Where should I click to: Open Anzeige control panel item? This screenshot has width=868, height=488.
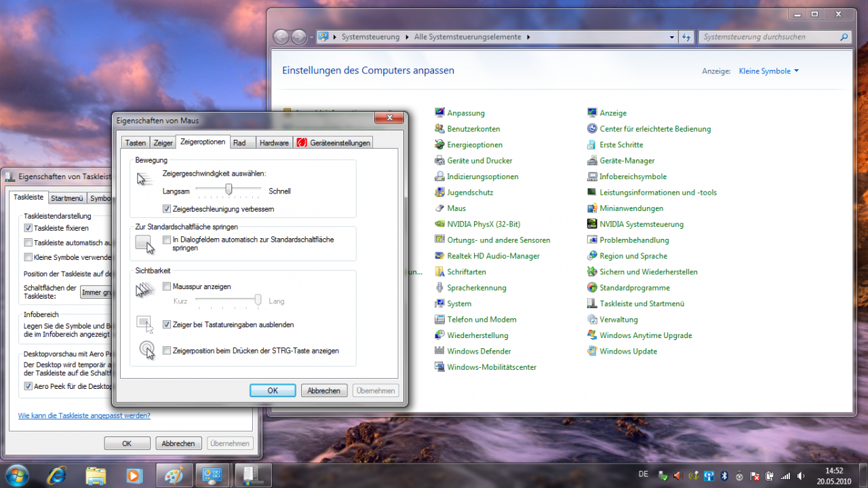click(x=607, y=113)
